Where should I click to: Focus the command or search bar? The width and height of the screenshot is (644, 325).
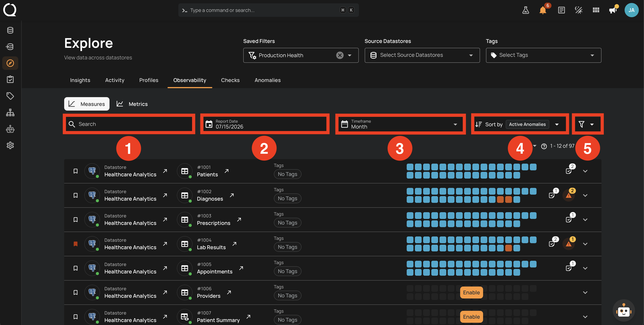click(x=268, y=10)
